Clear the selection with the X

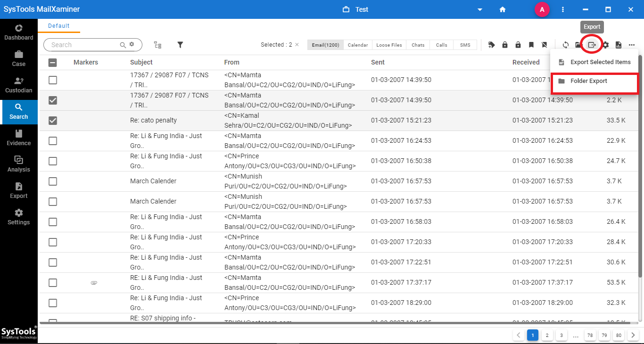coord(297,45)
